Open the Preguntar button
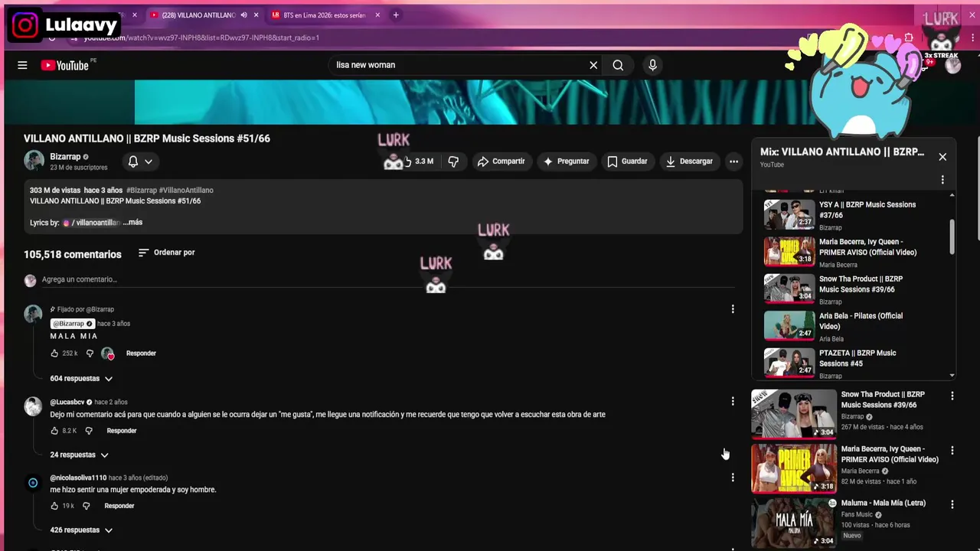 coord(566,161)
